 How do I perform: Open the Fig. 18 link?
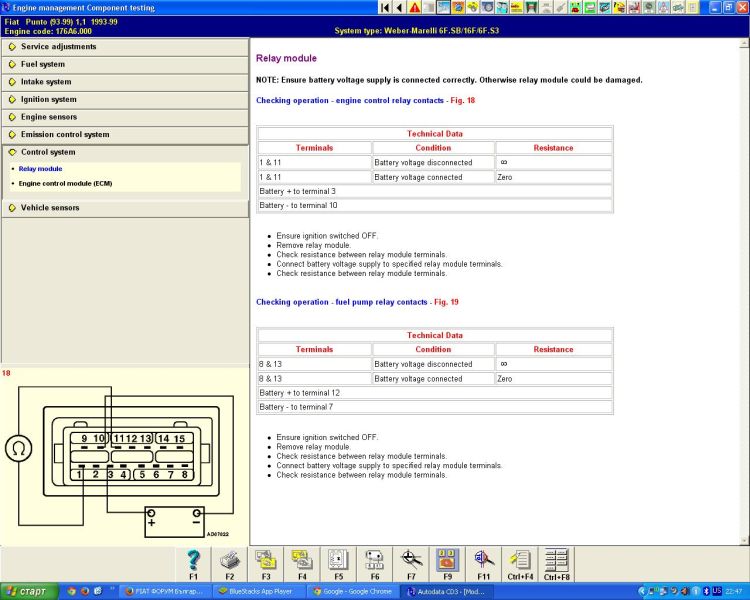[459, 101]
